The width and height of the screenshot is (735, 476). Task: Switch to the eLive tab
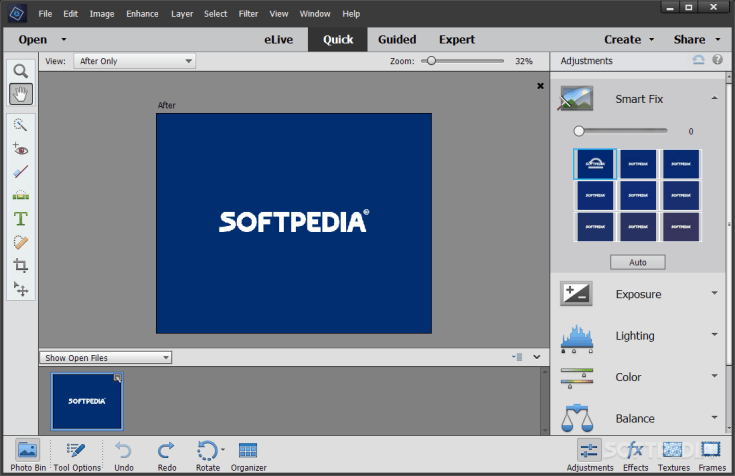278,39
